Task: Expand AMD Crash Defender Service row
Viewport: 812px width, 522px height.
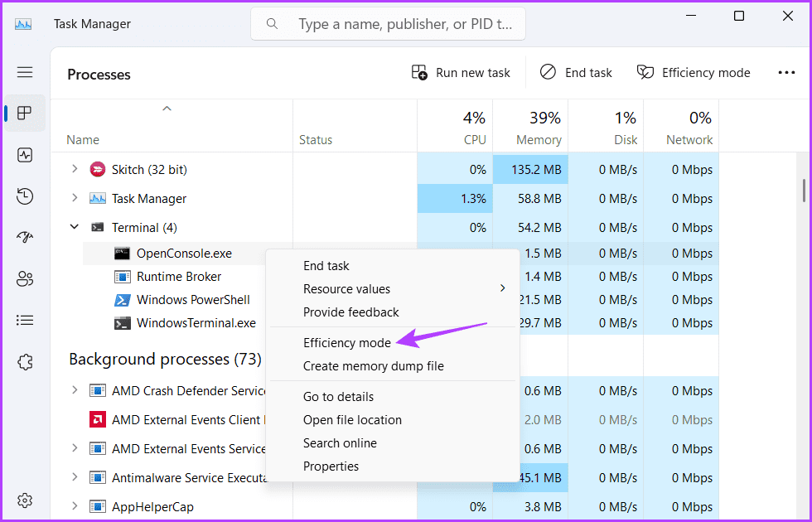Action: [75, 390]
